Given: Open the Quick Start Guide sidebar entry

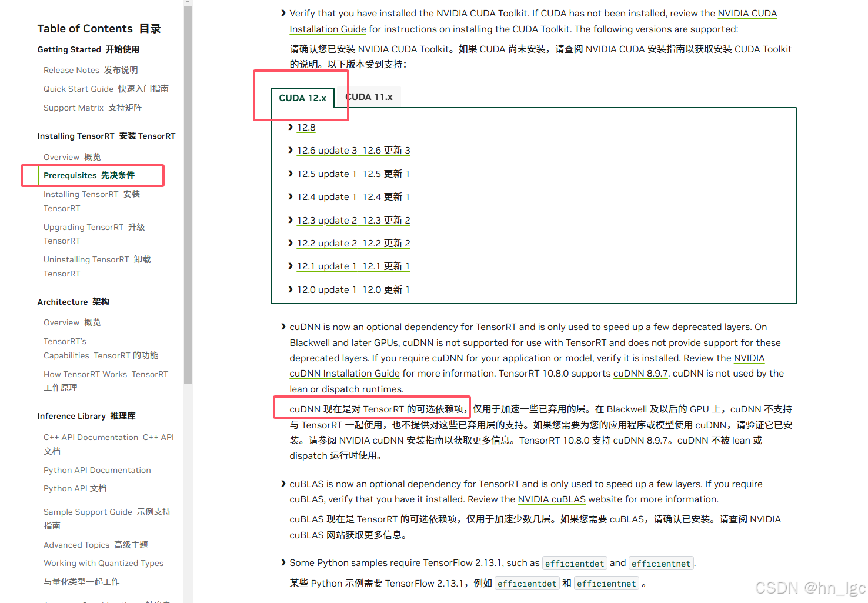Looking at the screenshot, I should (x=106, y=89).
